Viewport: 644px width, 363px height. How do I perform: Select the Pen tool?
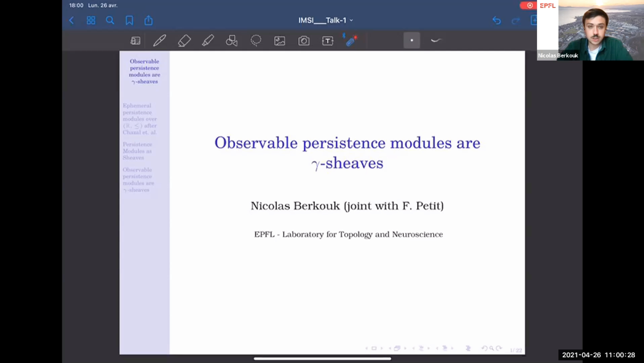coord(159,40)
